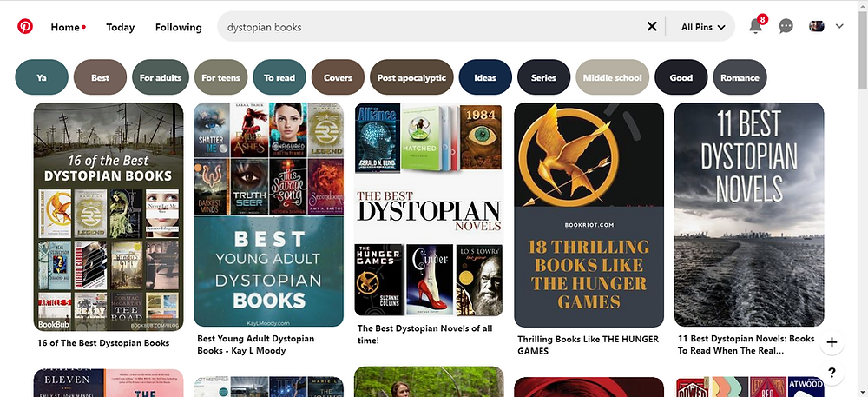The image size is (868, 397).
Task: Open the green forest archer pin in the second row
Action: tap(429, 381)
